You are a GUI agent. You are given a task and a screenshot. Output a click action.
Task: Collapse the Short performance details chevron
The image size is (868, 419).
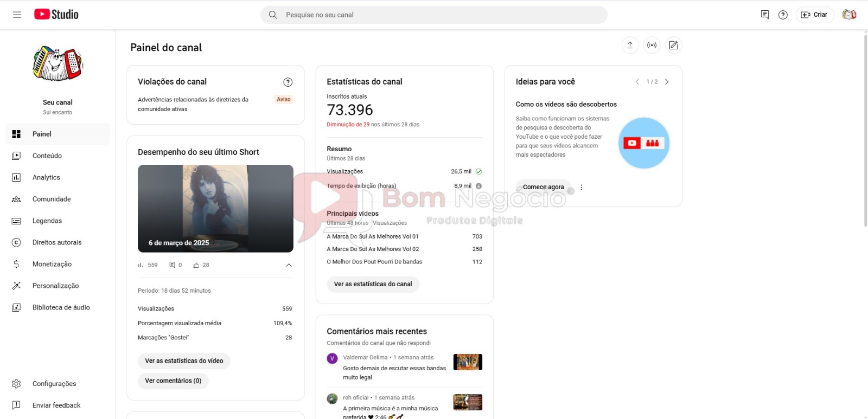click(289, 265)
